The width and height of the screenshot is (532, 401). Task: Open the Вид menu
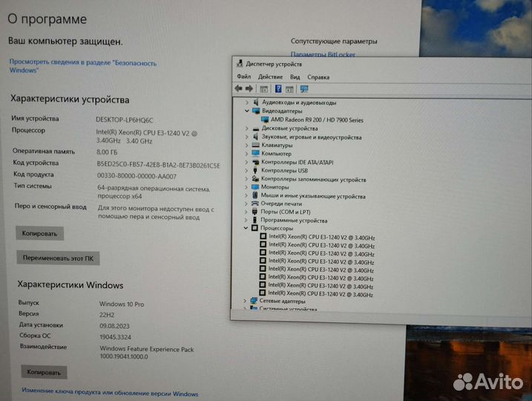pos(295,77)
